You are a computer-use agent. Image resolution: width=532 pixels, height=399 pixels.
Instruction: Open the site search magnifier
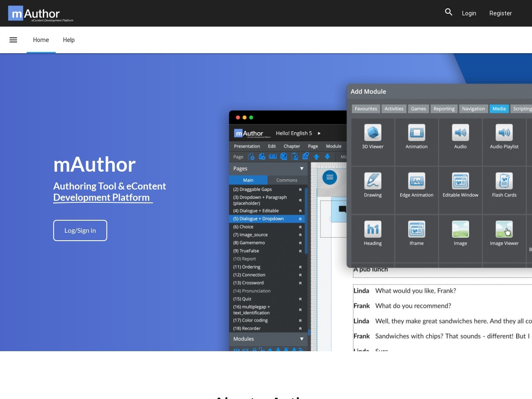(x=448, y=12)
